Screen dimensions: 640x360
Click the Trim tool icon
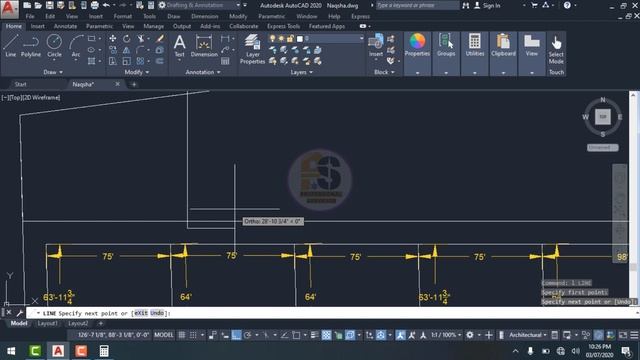pyautogui.click(x=141, y=38)
